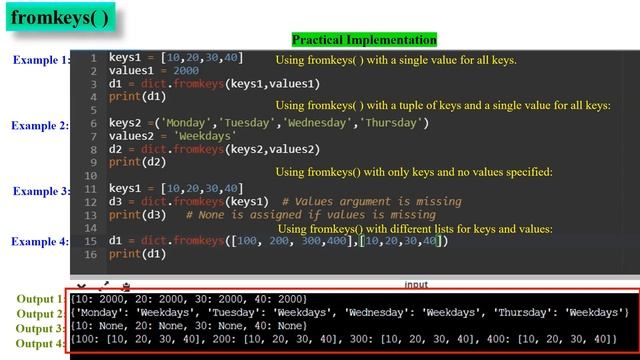Click the 'Example 2:' label
This screenshot has width=640, height=360.
pos(40,126)
